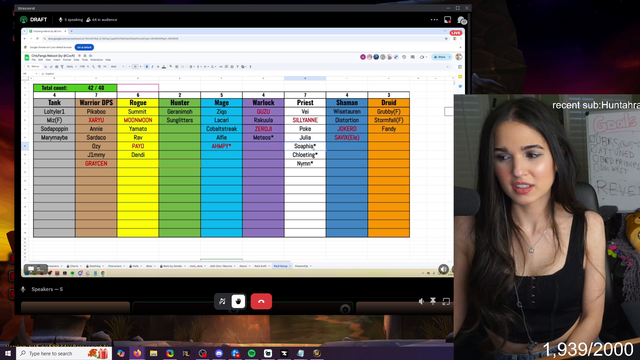This screenshot has height=360, width=640.
Task: Select the Warlock column header cell
Action: pyautogui.click(x=263, y=103)
